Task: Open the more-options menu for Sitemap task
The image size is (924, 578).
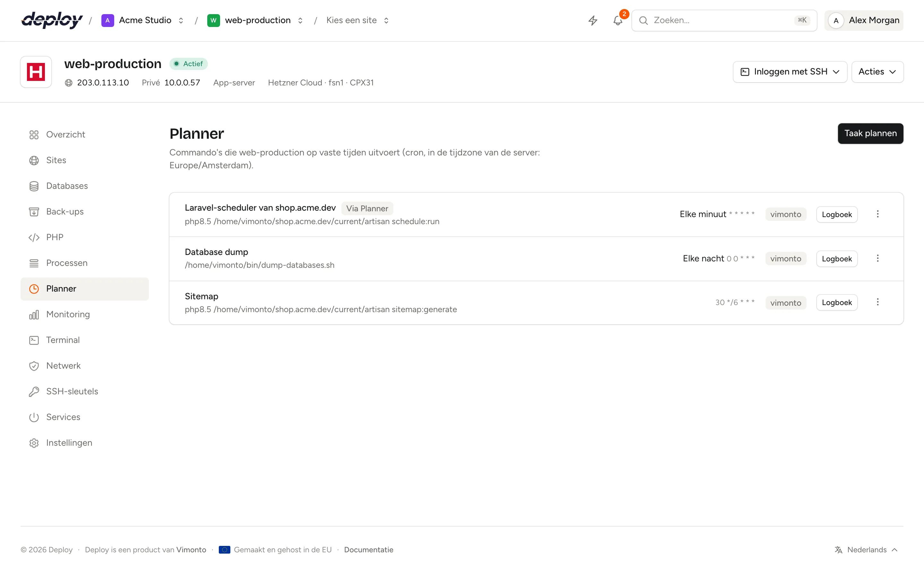Action: [x=877, y=302]
